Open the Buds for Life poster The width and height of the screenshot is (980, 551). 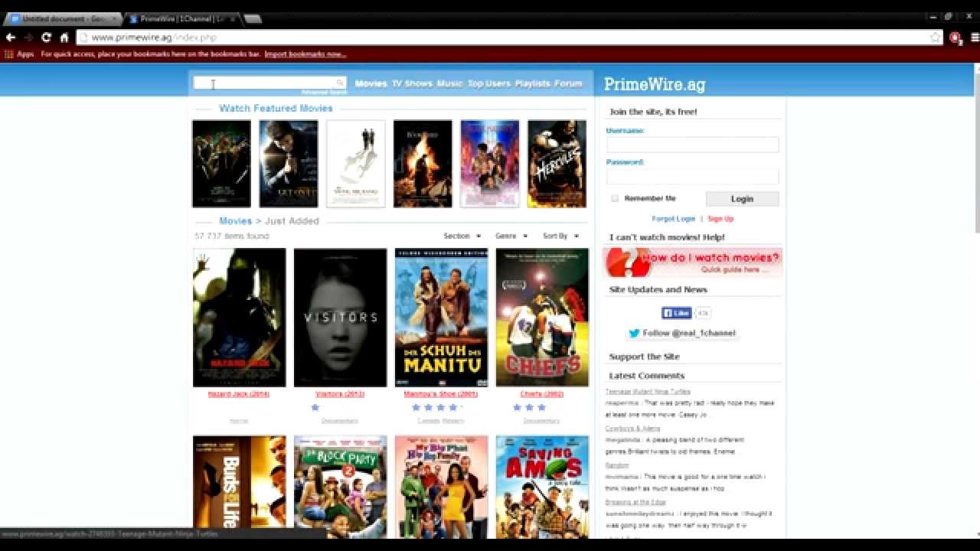240,487
